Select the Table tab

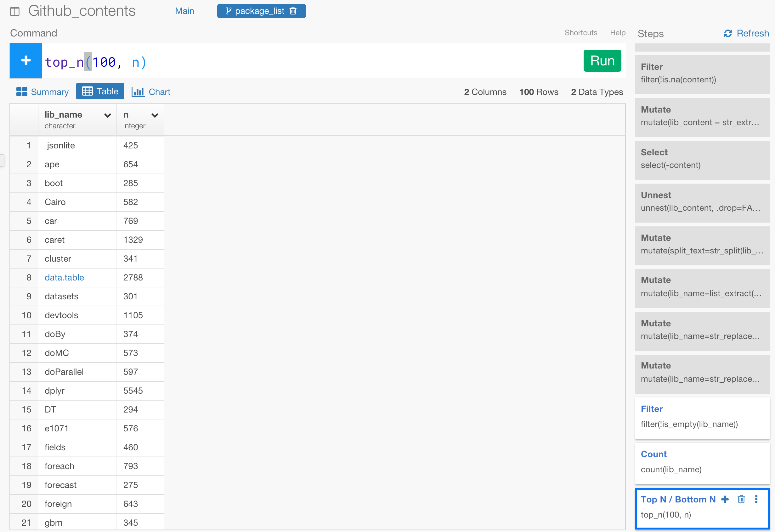[x=100, y=91]
